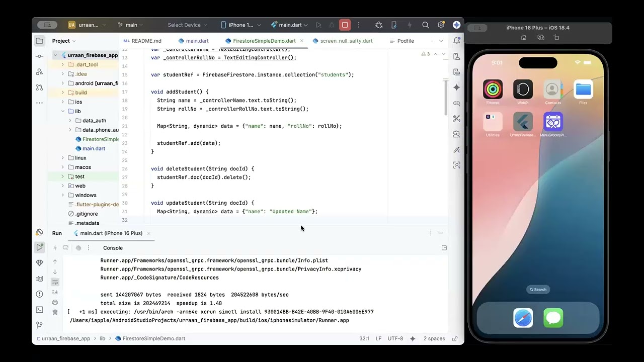Open the main.dart run configuration dropdown

[x=290, y=25]
